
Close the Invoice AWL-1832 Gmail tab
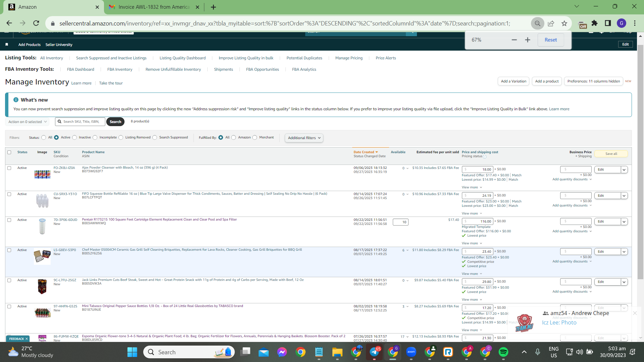pos(198,7)
